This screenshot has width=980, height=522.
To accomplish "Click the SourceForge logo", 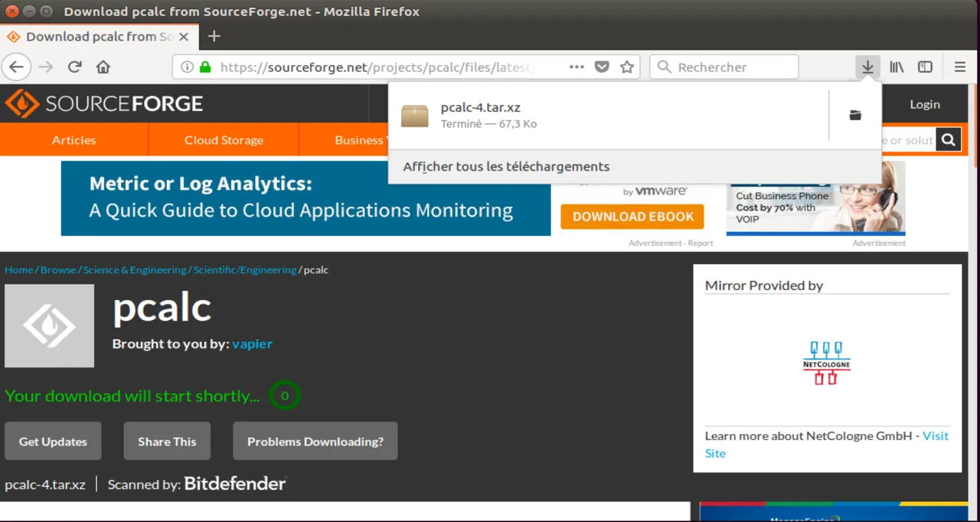I will tap(104, 103).
